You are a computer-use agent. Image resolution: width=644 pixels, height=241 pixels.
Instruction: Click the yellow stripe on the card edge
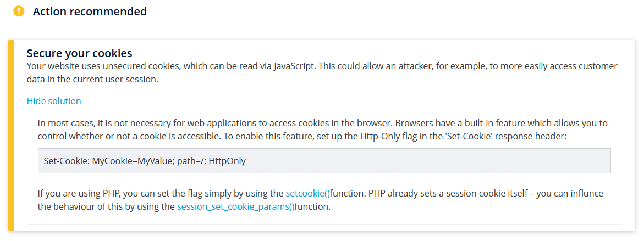[11, 135]
